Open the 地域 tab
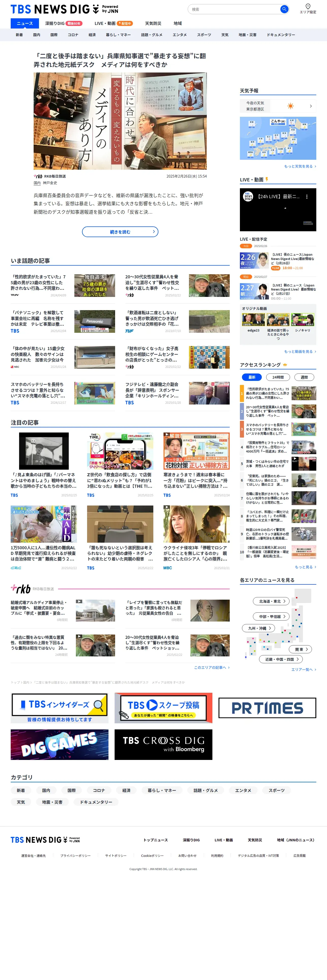This screenshot has width=327, height=980. [x=178, y=23]
